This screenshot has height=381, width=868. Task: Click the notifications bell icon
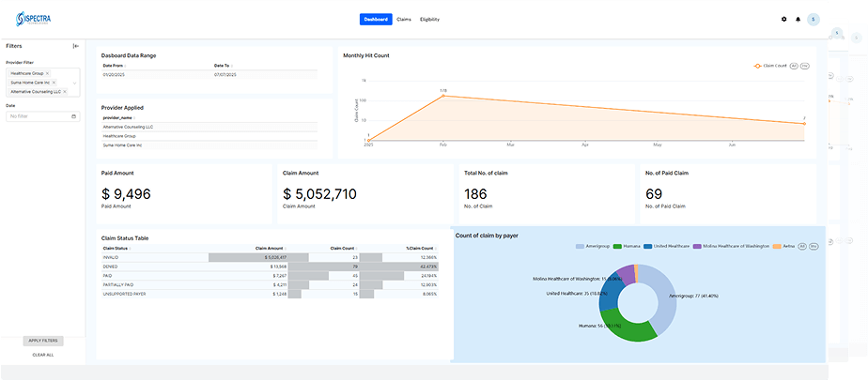[798, 19]
